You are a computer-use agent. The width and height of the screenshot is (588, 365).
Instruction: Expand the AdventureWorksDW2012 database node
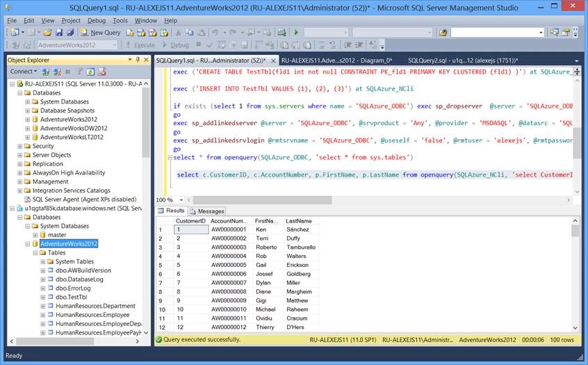[x=27, y=129]
